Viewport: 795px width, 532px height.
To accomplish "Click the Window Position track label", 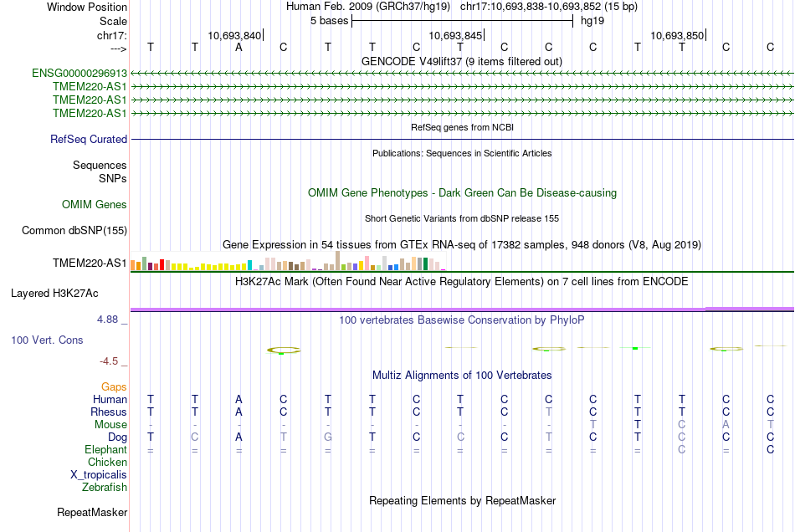I will [x=87, y=7].
